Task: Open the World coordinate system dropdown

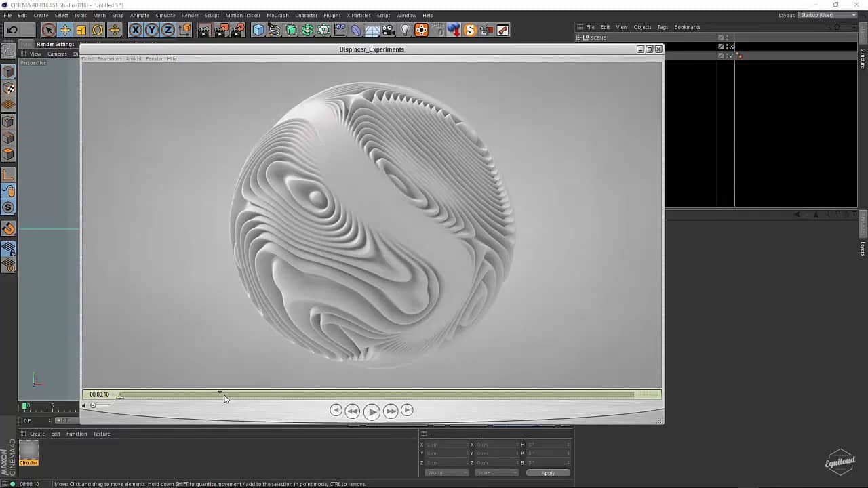Action: click(446, 472)
